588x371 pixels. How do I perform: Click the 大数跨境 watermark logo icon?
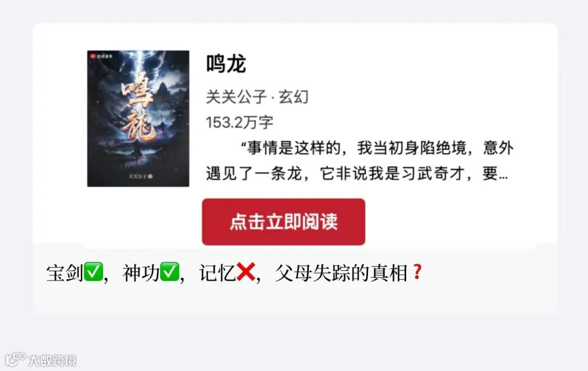15,360
